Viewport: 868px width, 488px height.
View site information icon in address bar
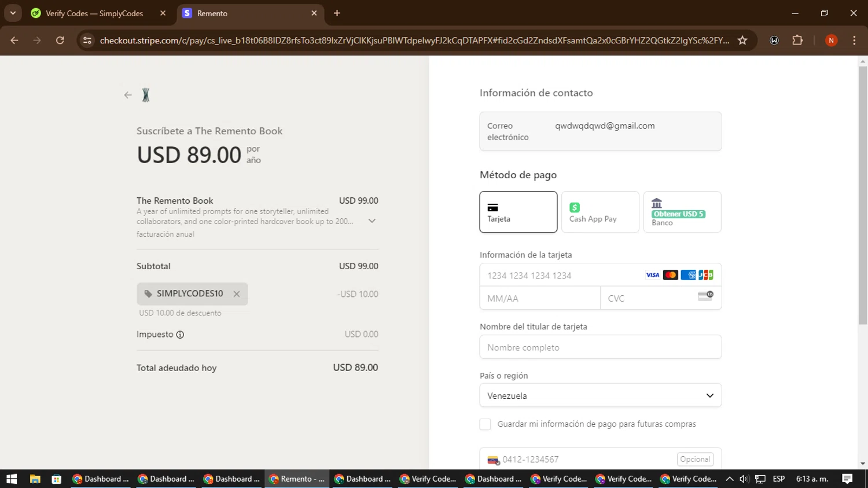(x=87, y=41)
